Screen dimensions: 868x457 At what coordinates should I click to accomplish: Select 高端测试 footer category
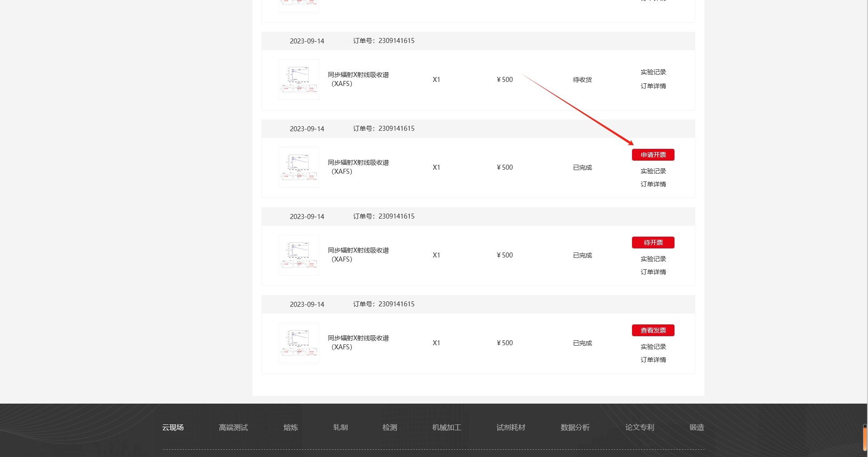tap(233, 427)
